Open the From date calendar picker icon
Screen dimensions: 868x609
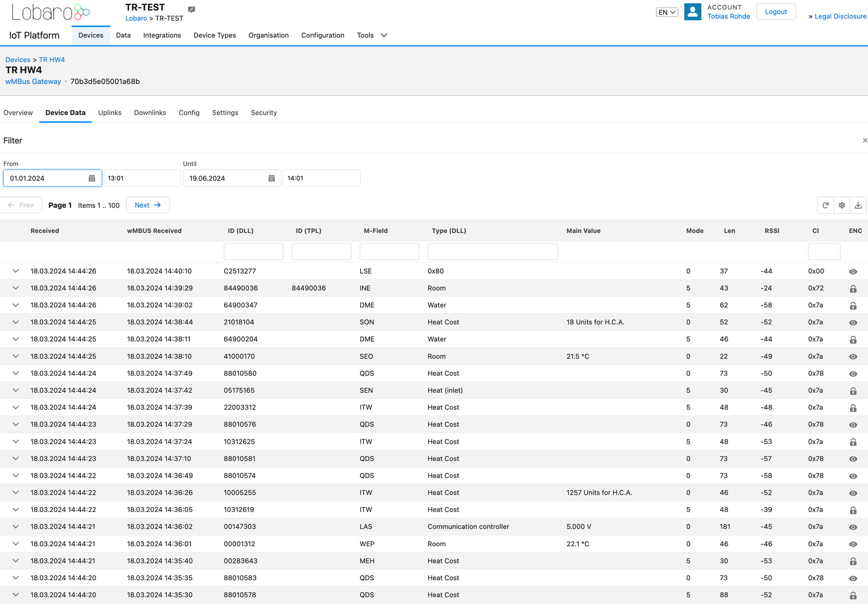pyautogui.click(x=92, y=178)
